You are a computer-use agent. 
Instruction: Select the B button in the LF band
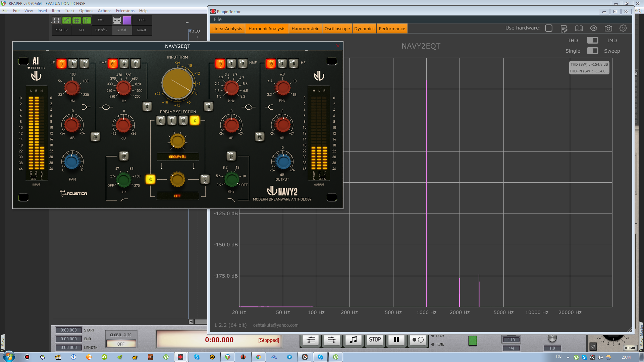(84, 63)
